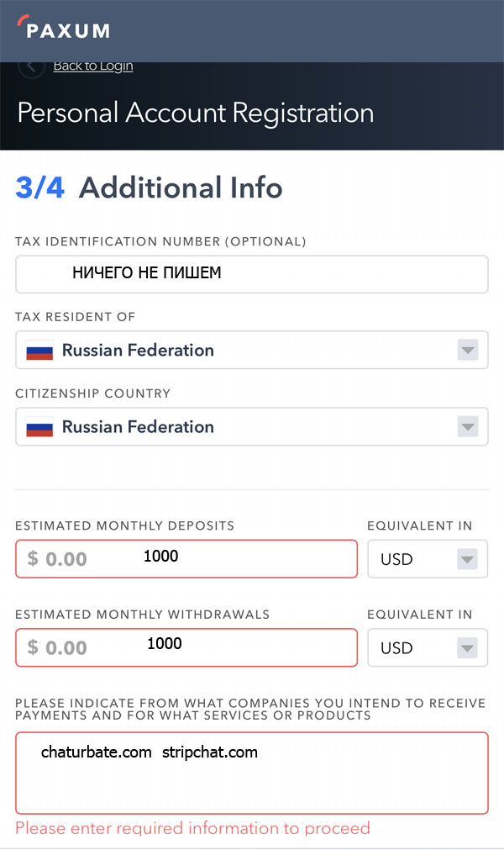Open the USD currency dropdown for withdrawals
This screenshot has width=504, height=850.
[428, 648]
